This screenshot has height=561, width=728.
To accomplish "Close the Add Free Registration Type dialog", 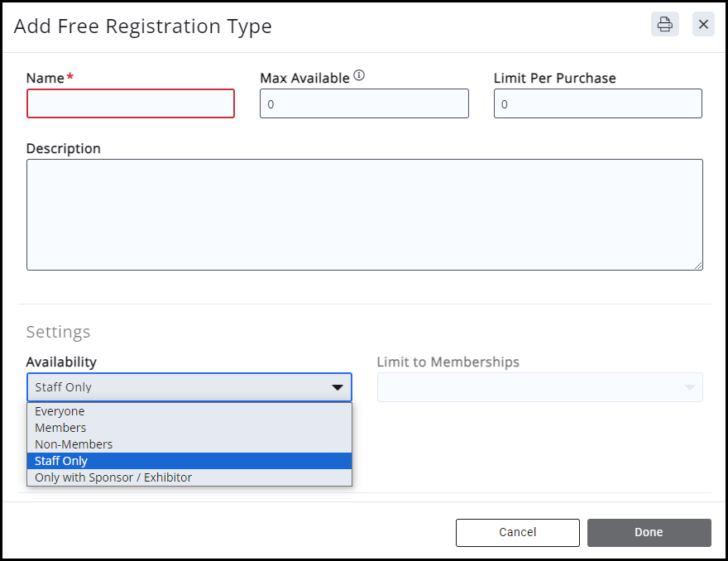I will (703, 24).
